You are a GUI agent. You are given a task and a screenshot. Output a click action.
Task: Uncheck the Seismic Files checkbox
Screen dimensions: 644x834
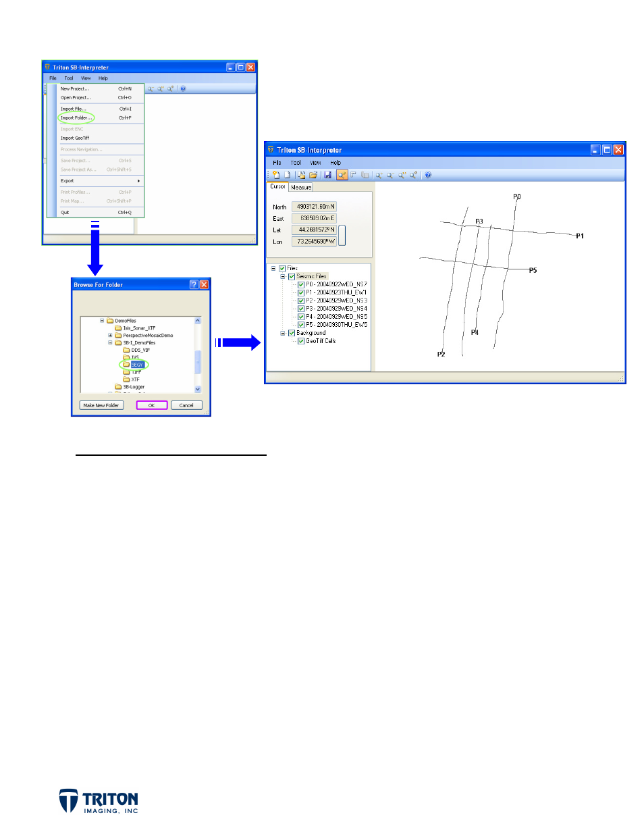pyautogui.click(x=292, y=276)
